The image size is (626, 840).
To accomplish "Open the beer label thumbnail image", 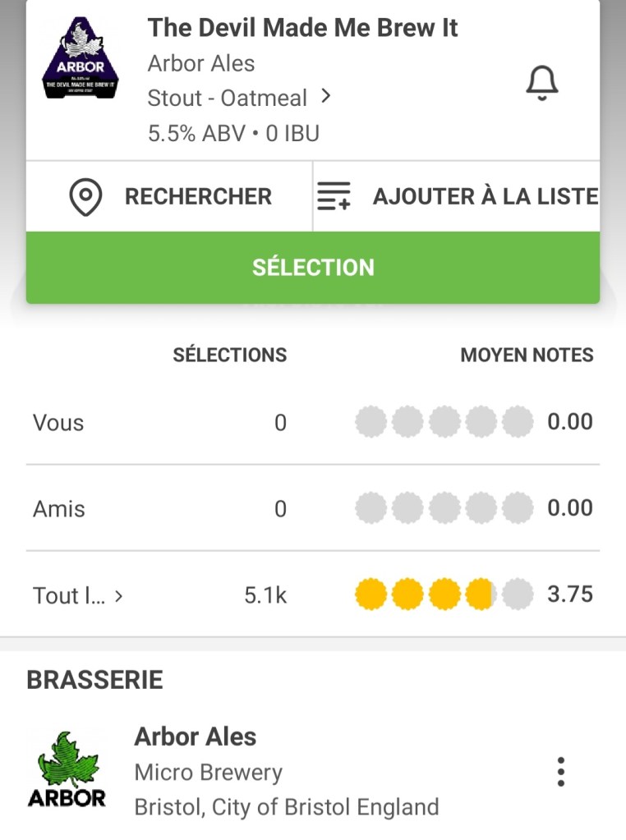I will coord(80,59).
